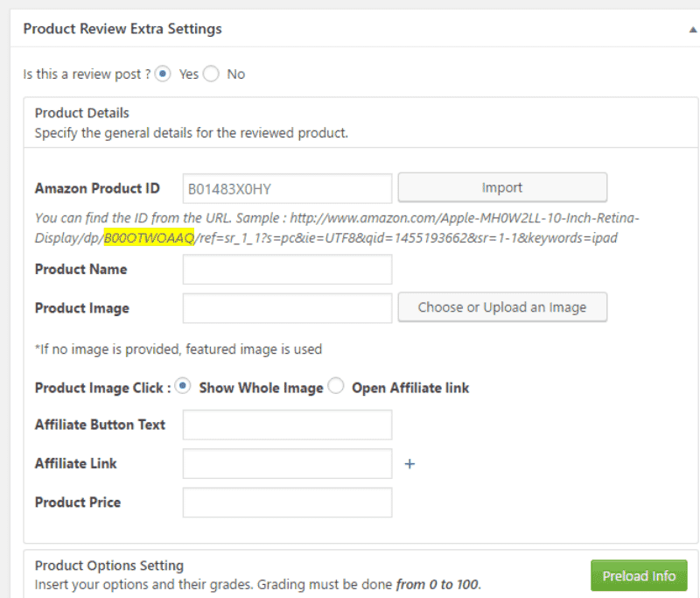Add another affiliate link with plus icon
700x598 pixels.
[x=409, y=464]
